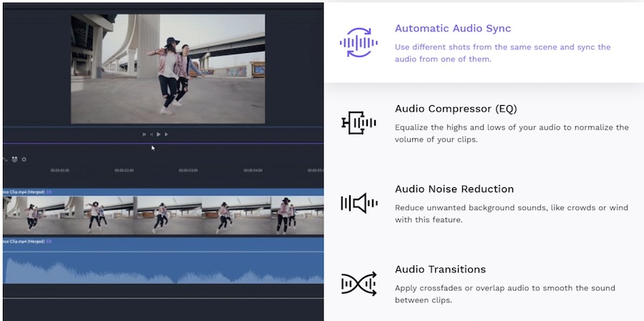Screen dimensions: 644x321
Task: Select the Audio Compressor (EQ) heading
Action: (456, 109)
